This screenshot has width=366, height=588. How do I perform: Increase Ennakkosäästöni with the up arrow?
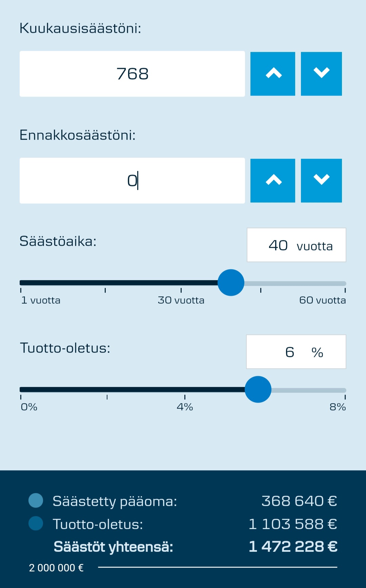[x=272, y=180]
